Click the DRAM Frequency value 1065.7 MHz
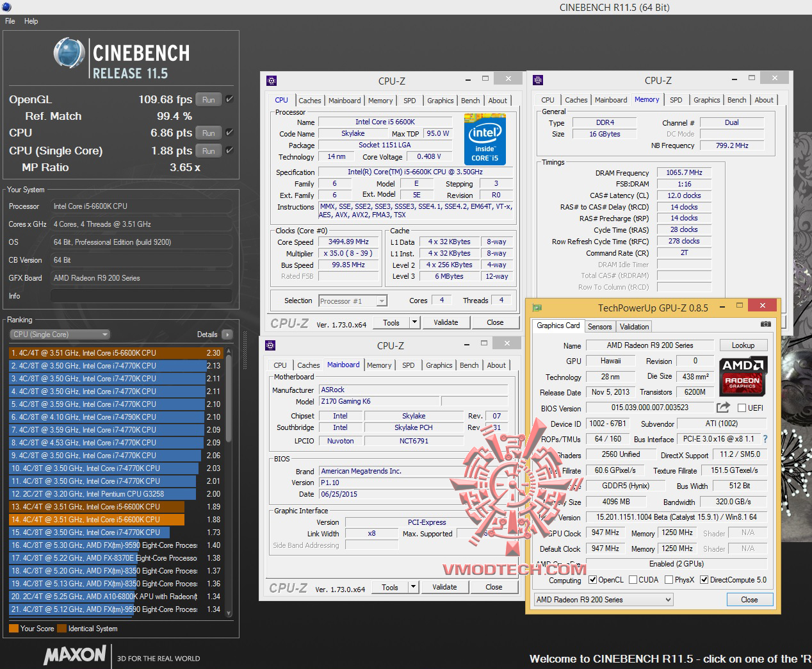812x669 pixels. 684,172
